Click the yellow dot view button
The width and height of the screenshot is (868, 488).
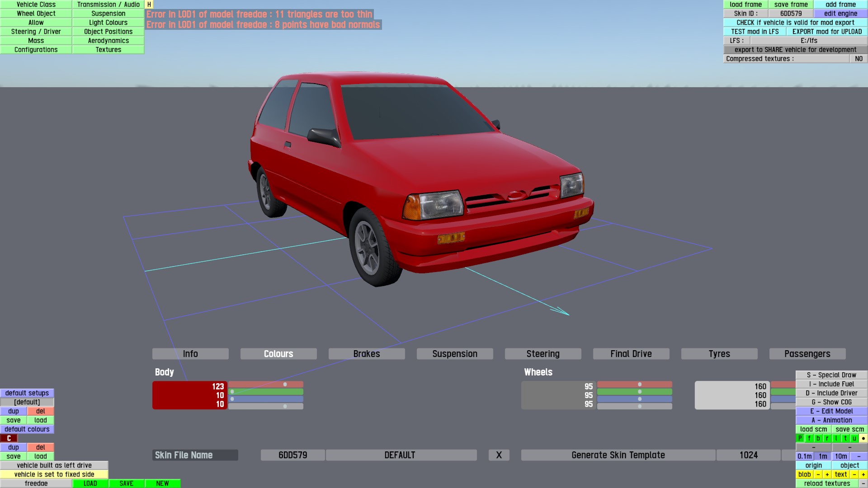863,438
